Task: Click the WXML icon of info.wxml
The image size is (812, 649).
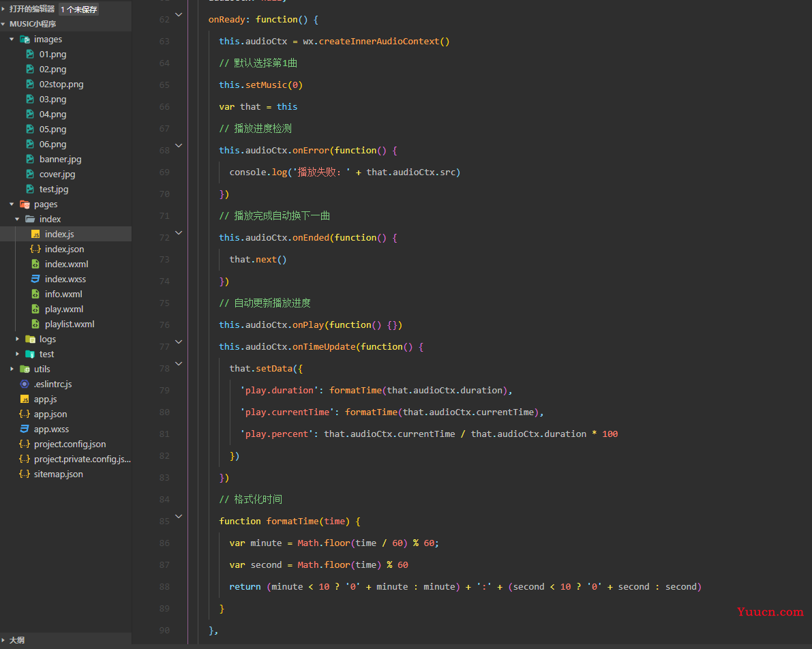Action: click(x=35, y=295)
